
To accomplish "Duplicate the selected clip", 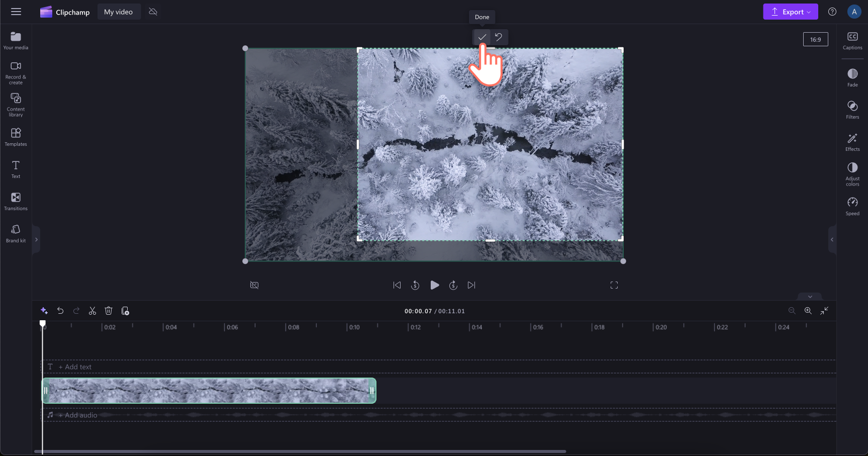I will click(x=125, y=311).
